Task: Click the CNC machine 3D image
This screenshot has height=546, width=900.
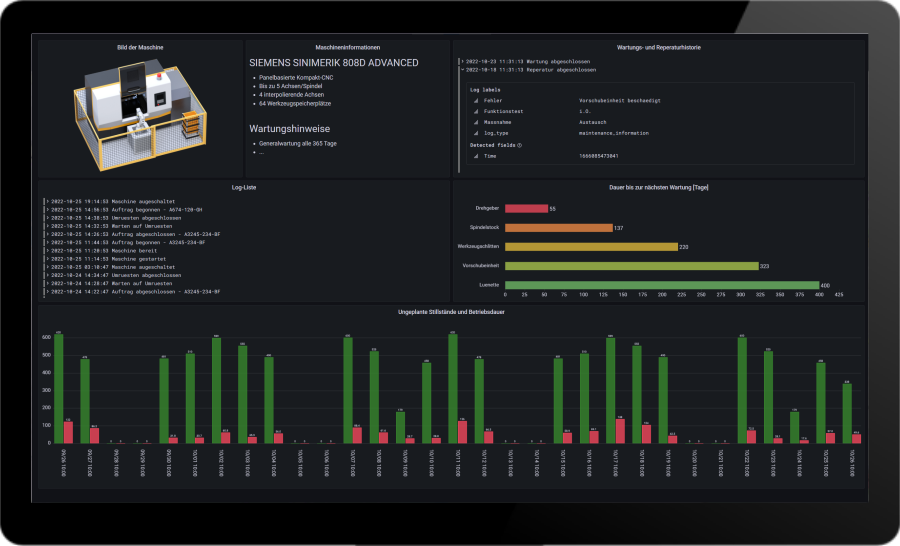Action: pyautogui.click(x=140, y=116)
